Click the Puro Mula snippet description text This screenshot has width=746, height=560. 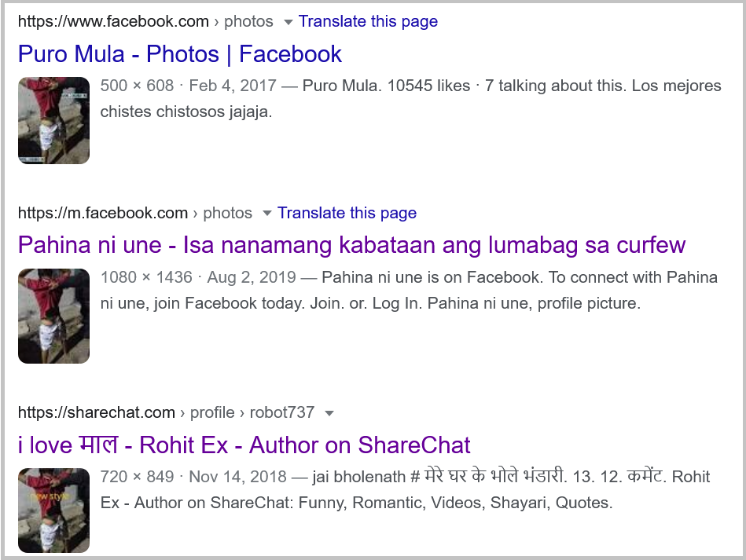tap(410, 98)
